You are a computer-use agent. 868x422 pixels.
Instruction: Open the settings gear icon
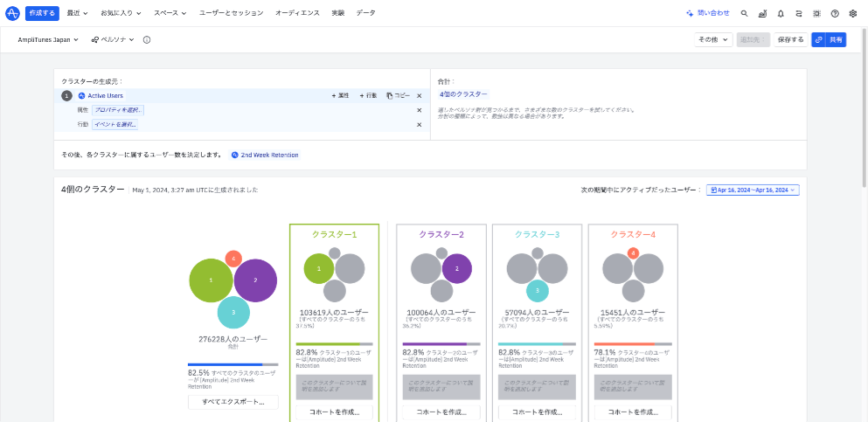[852, 14]
